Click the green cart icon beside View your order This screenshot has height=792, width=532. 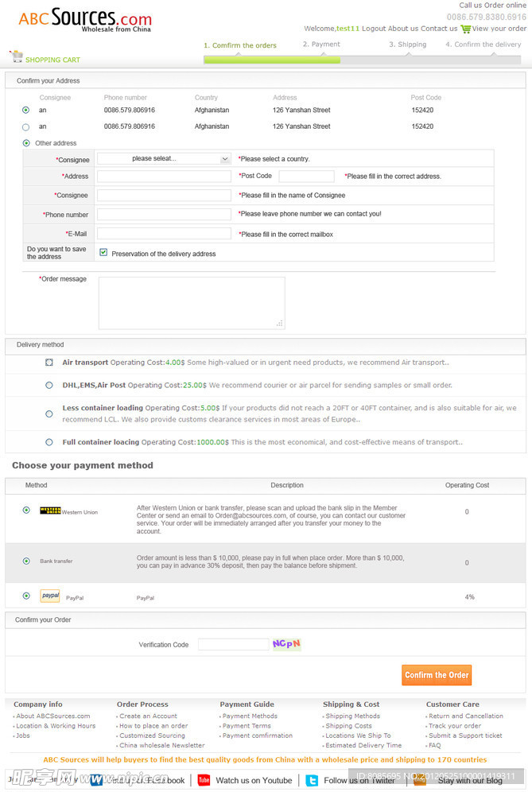click(465, 29)
